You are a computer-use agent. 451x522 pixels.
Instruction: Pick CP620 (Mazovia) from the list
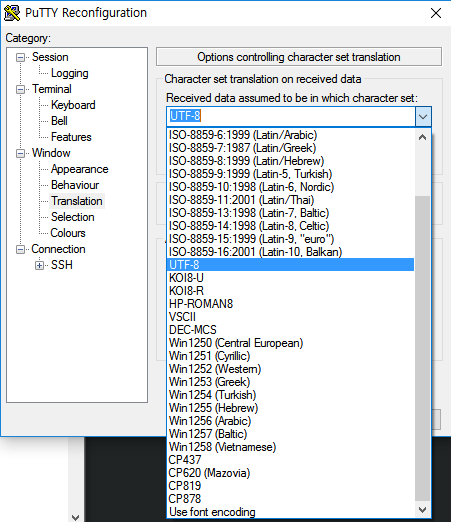tap(290, 473)
